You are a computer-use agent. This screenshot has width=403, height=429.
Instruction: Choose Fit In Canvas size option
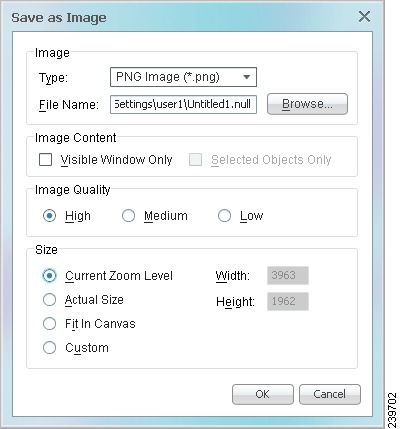point(49,324)
